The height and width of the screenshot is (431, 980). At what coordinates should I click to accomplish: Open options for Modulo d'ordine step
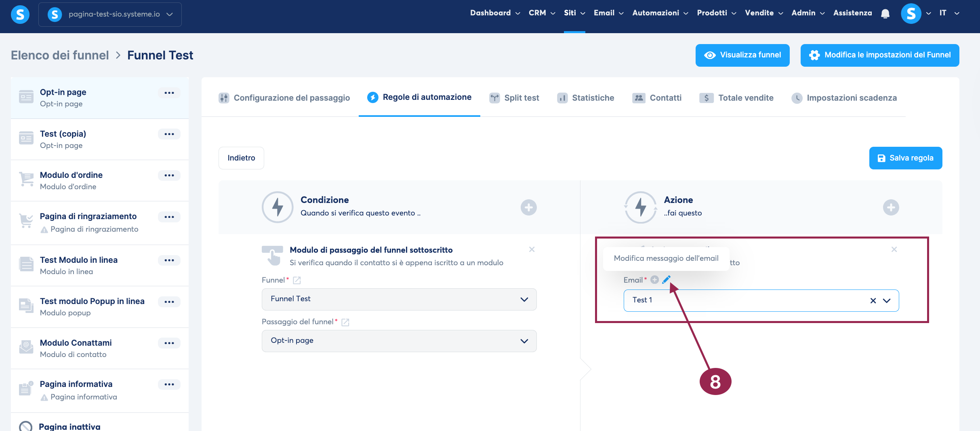(169, 175)
